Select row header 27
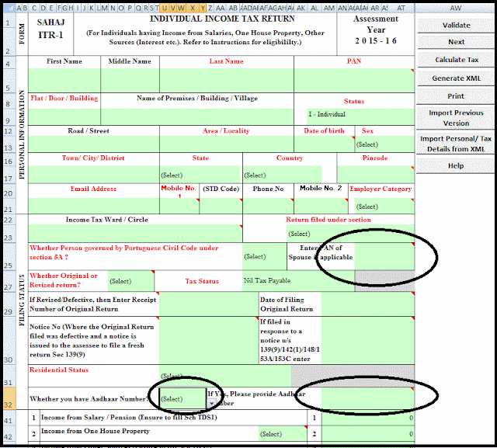This screenshot has height=448, width=497. coord(9,281)
